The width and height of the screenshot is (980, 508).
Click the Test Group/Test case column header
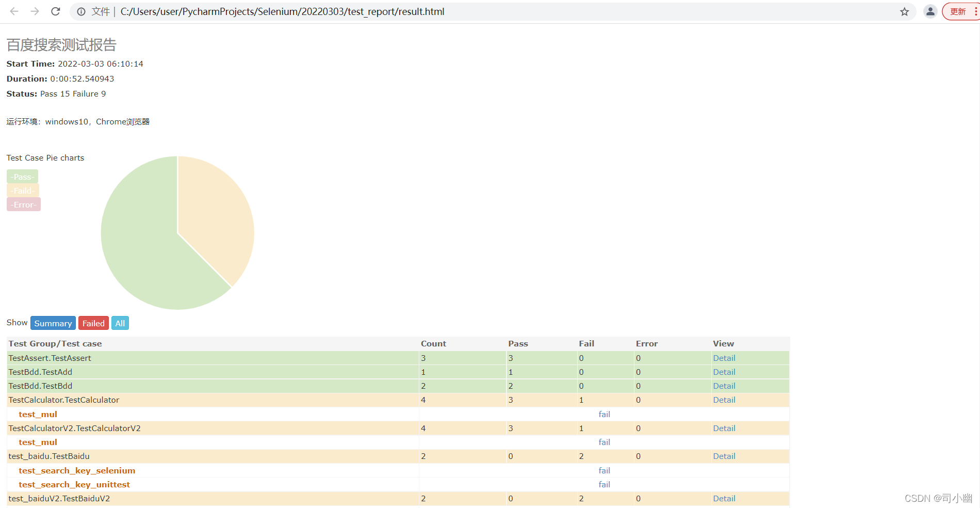pos(55,344)
